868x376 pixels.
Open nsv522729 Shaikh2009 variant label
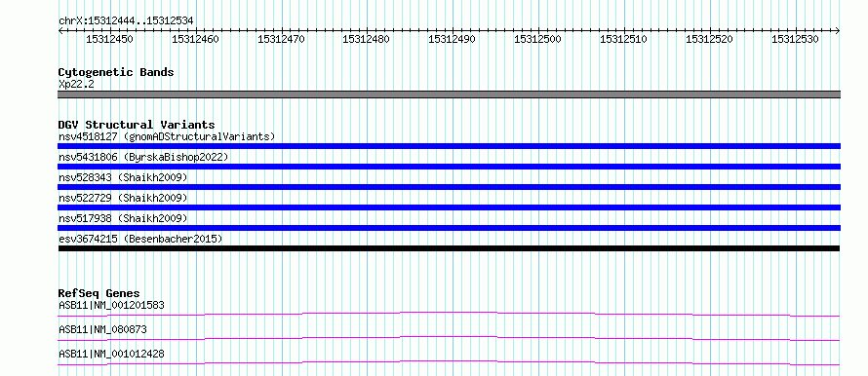[123, 198]
